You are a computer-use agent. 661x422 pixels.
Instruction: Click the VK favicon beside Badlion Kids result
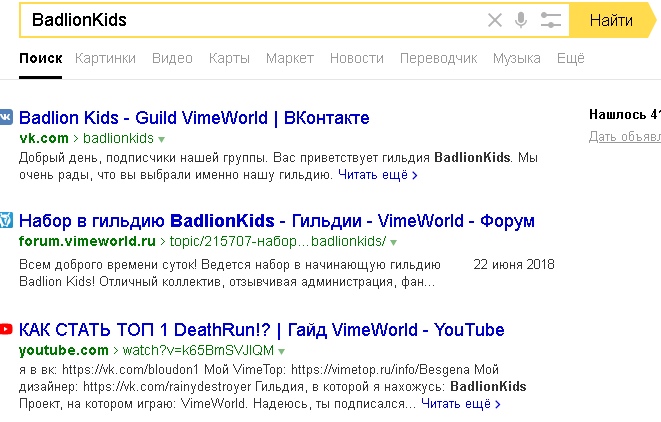point(6,117)
